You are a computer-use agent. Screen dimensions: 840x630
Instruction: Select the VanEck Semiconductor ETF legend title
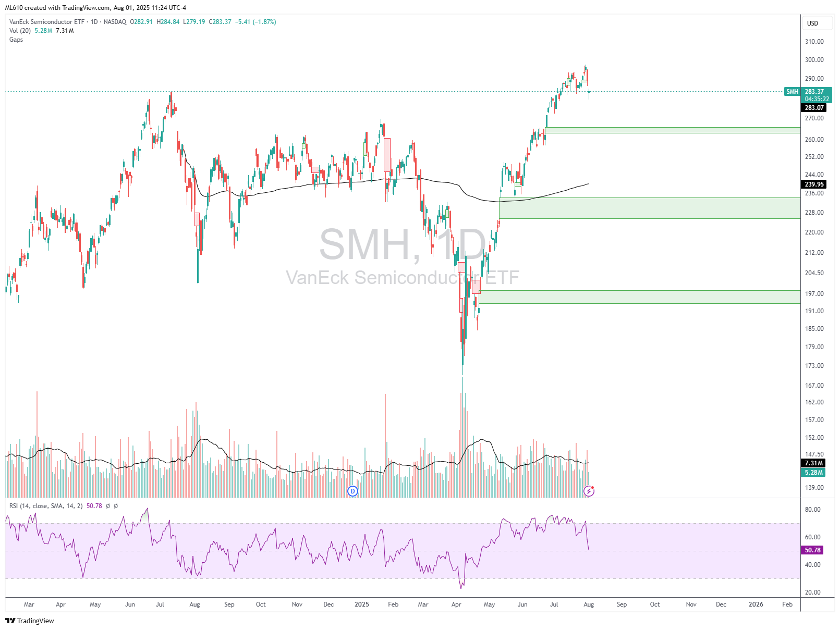coord(47,22)
